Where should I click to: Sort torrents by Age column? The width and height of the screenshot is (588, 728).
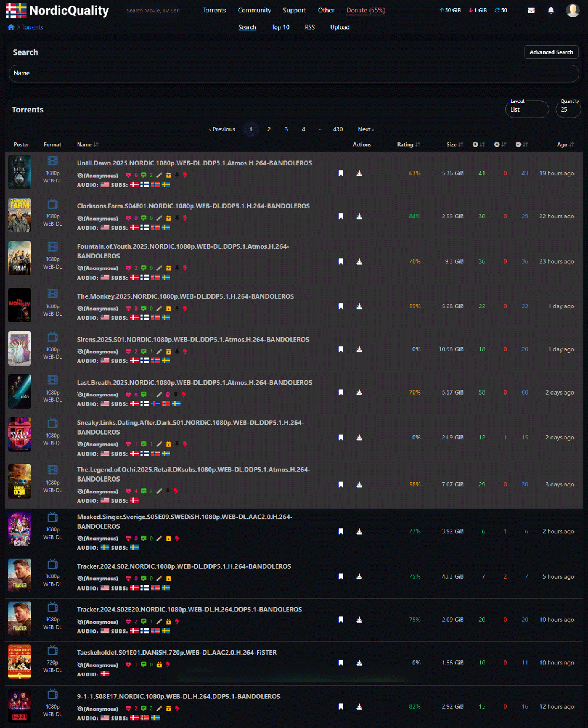[x=565, y=145]
